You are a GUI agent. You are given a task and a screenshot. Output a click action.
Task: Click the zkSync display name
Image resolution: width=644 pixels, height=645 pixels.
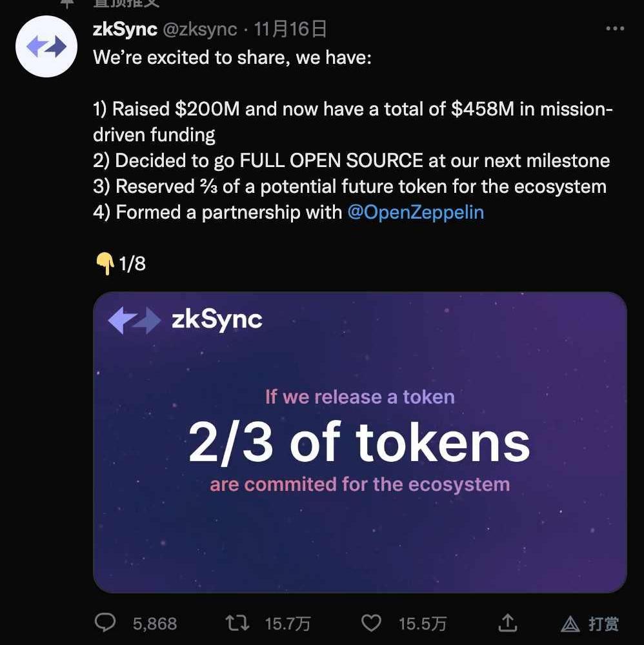coord(125,29)
